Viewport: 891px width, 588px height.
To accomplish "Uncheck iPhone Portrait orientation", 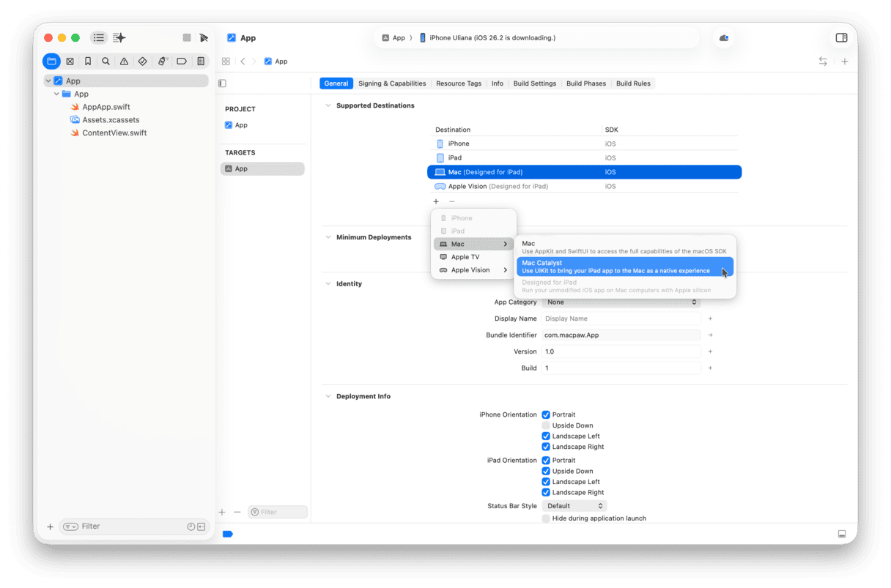I will [546, 414].
